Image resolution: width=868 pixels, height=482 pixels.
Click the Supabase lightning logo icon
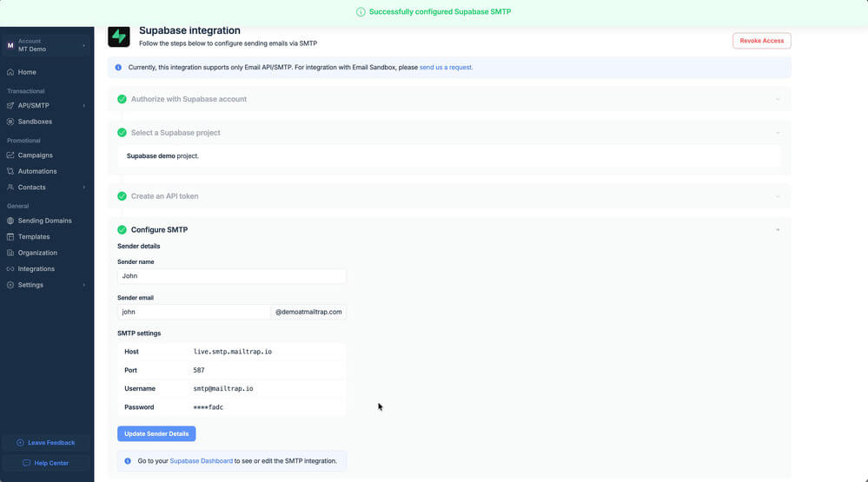click(x=119, y=36)
